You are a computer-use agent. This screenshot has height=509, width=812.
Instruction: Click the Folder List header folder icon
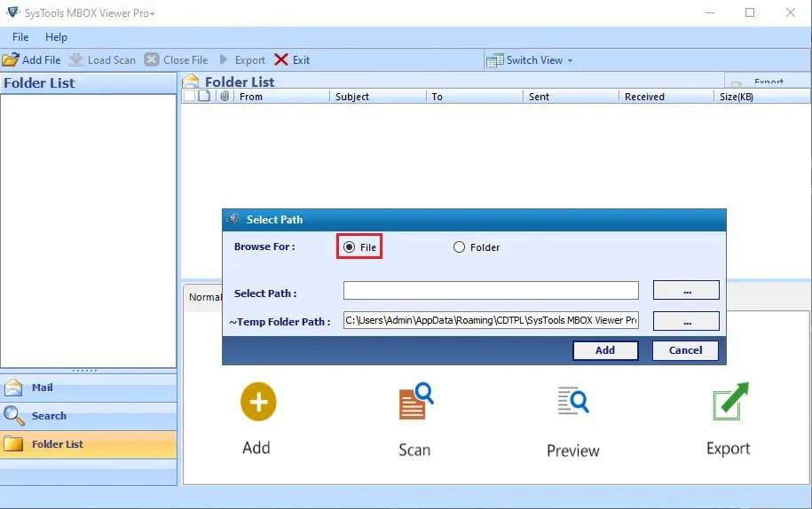tap(191, 81)
